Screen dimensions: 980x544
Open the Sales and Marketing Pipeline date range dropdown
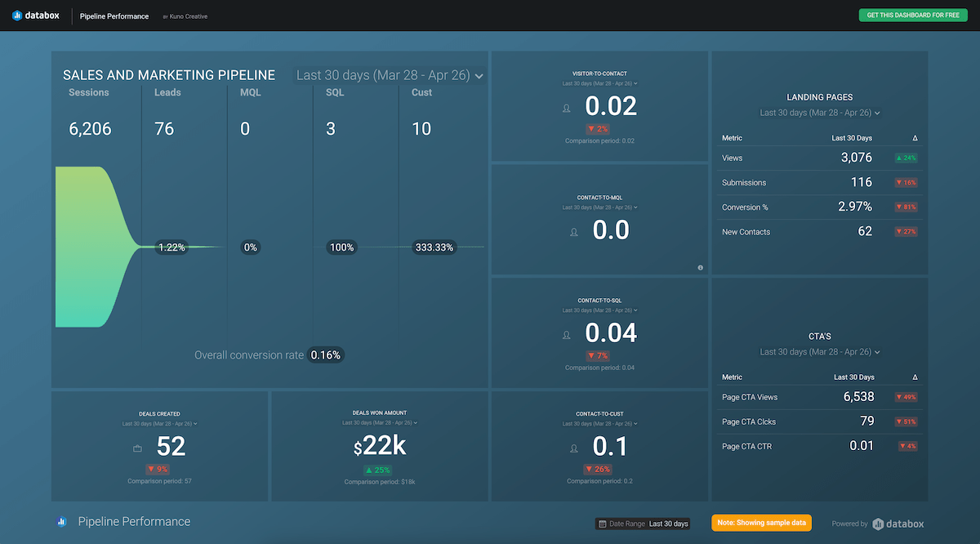[x=389, y=75]
